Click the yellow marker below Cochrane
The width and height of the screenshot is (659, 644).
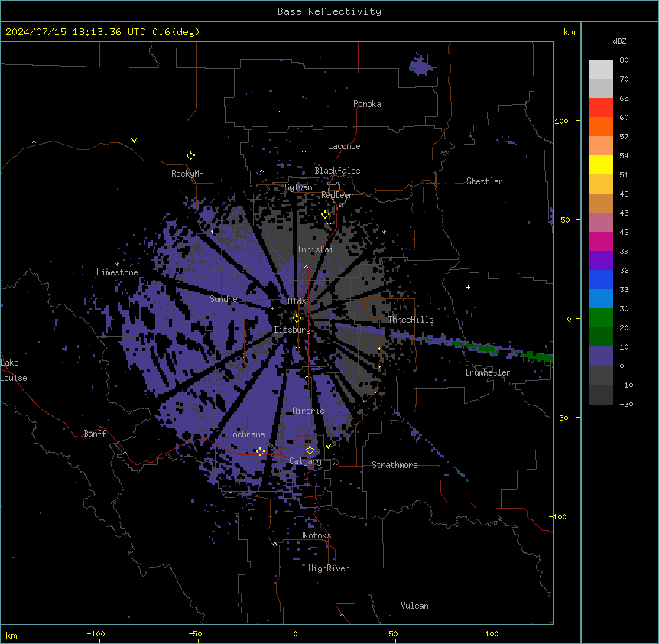[260, 451]
